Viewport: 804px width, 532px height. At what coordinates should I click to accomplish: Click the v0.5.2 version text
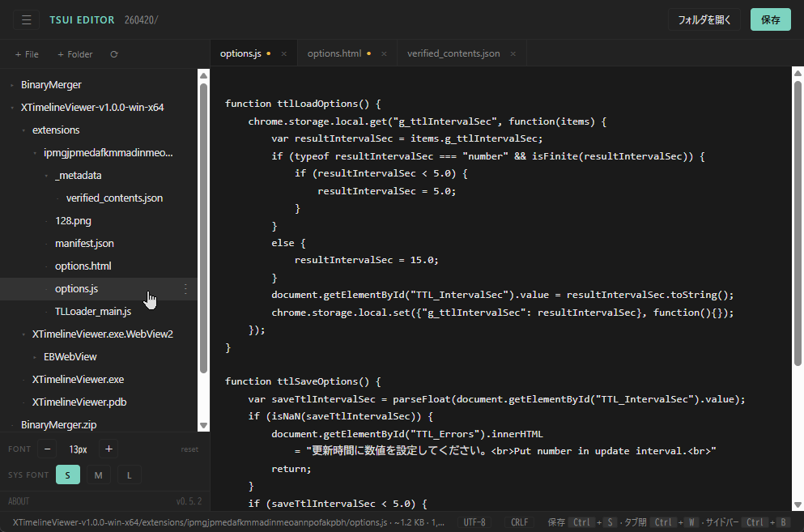(x=189, y=501)
